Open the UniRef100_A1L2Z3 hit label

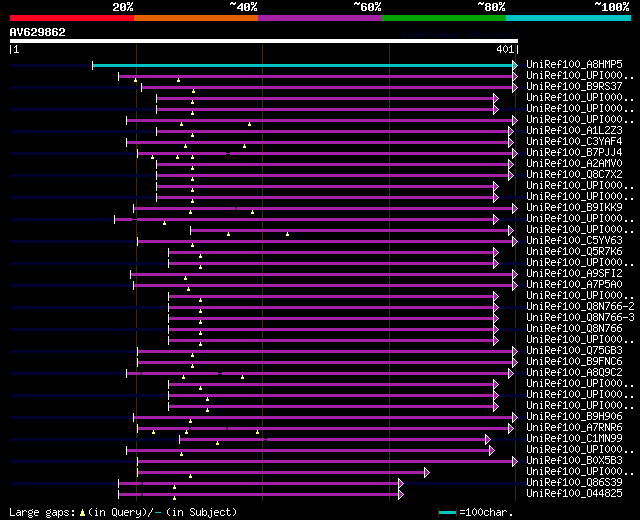[574, 130]
